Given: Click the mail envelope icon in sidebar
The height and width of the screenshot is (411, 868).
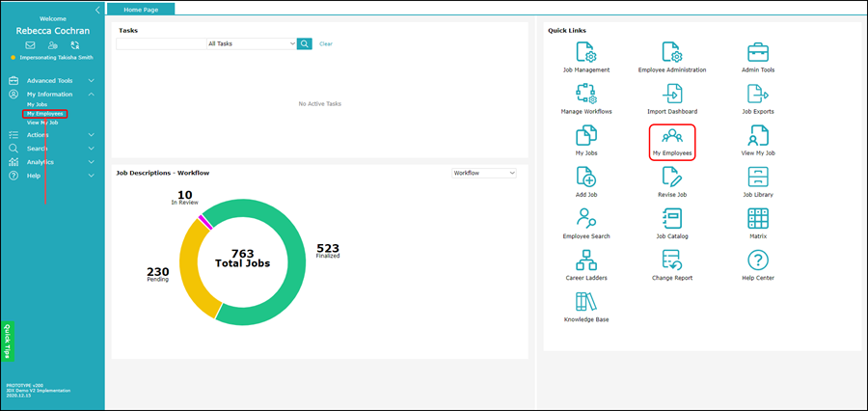Looking at the screenshot, I should pyautogui.click(x=30, y=45).
